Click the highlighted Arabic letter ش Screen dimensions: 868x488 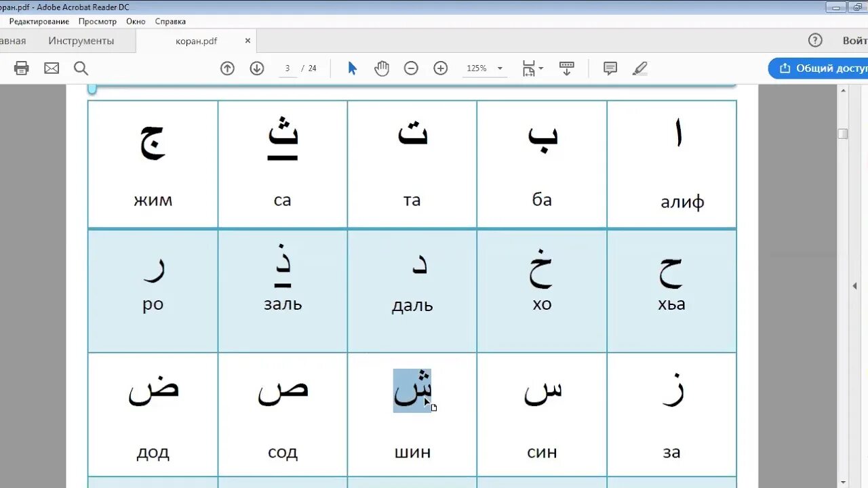[x=412, y=390]
